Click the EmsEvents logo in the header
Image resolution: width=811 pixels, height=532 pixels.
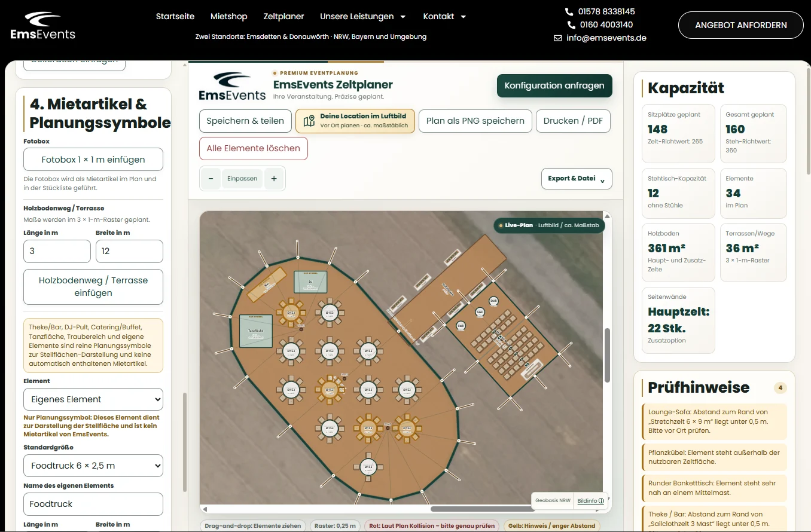coord(42,26)
